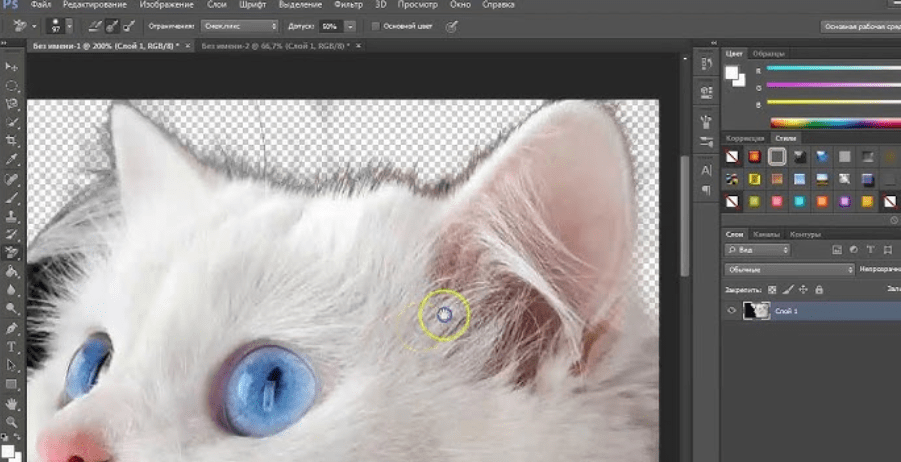Select the Pen tool
This screenshot has width=901, height=462.
11,328
